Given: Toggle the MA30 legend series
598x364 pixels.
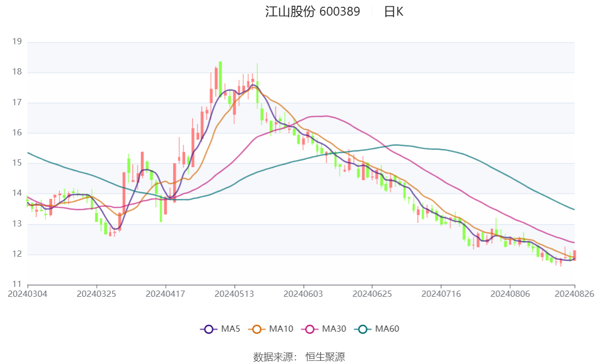Looking at the screenshot, I should pyautogui.click(x=324, y=329).
